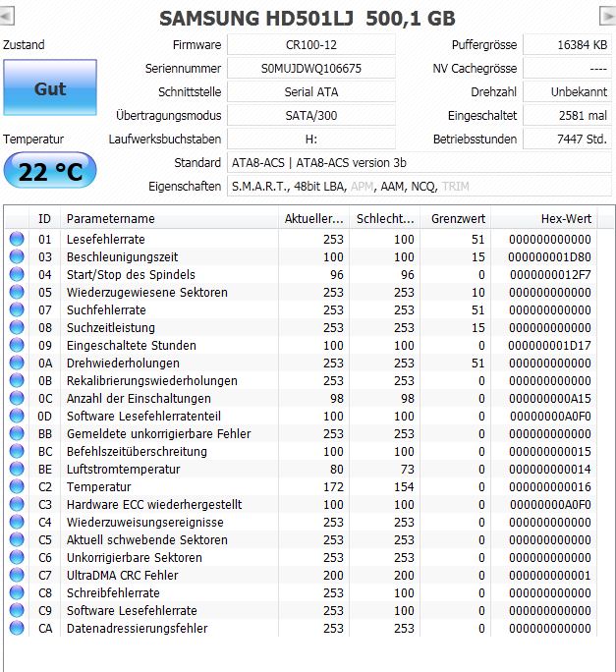Select the Datenadressierungsfehler parameter name
The width and height of the screenshot is (616, 672).
(x=138, y=629)
